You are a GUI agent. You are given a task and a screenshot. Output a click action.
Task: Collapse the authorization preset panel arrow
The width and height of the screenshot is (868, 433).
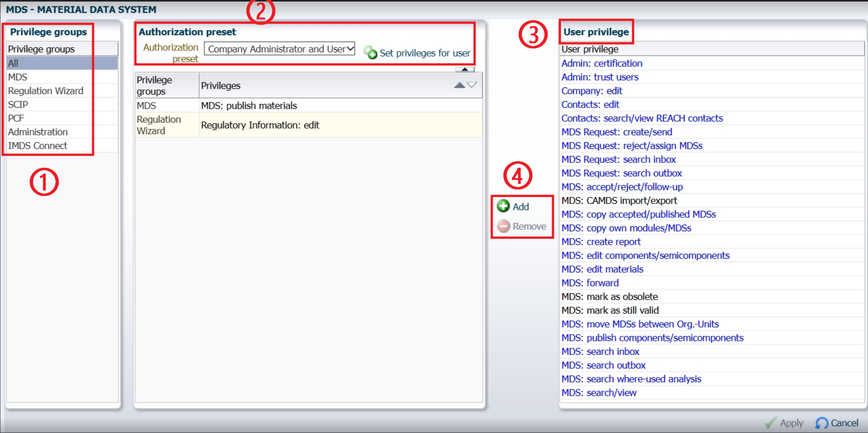[x=465, y=69]
